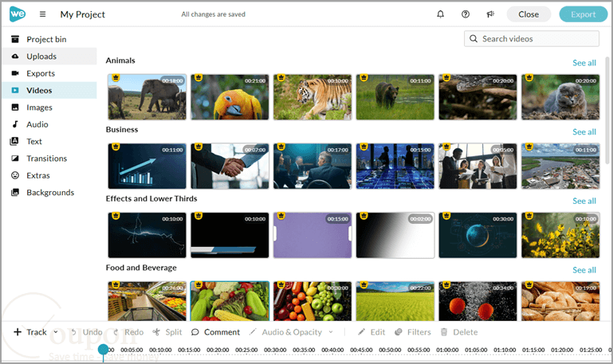The image size is (613, 364).
Task: Select the black-white gradient effect
Action: (x=395, y=235)
